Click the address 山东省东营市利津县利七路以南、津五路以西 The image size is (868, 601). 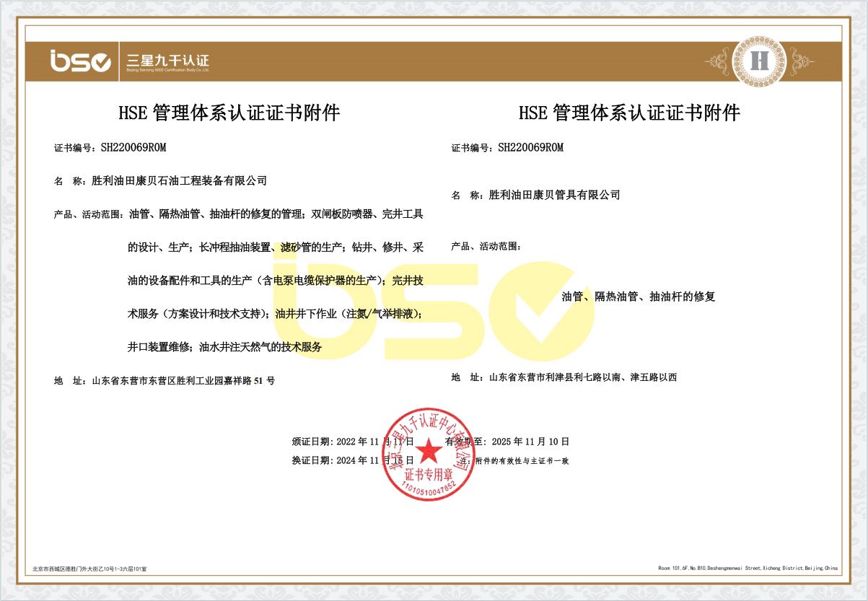583,377
